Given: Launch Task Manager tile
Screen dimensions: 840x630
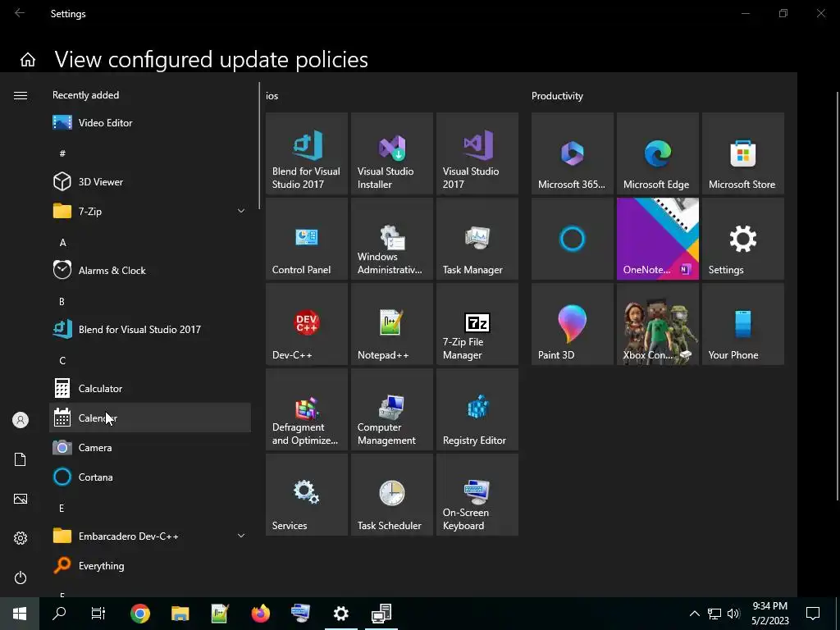Looking at the screenshot, I should click(x=477, y=239).
